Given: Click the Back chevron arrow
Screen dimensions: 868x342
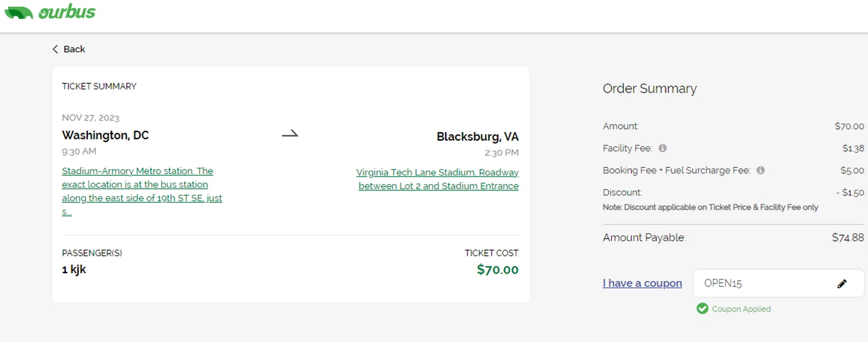Looking at the screenshot, I should point(56,49).
